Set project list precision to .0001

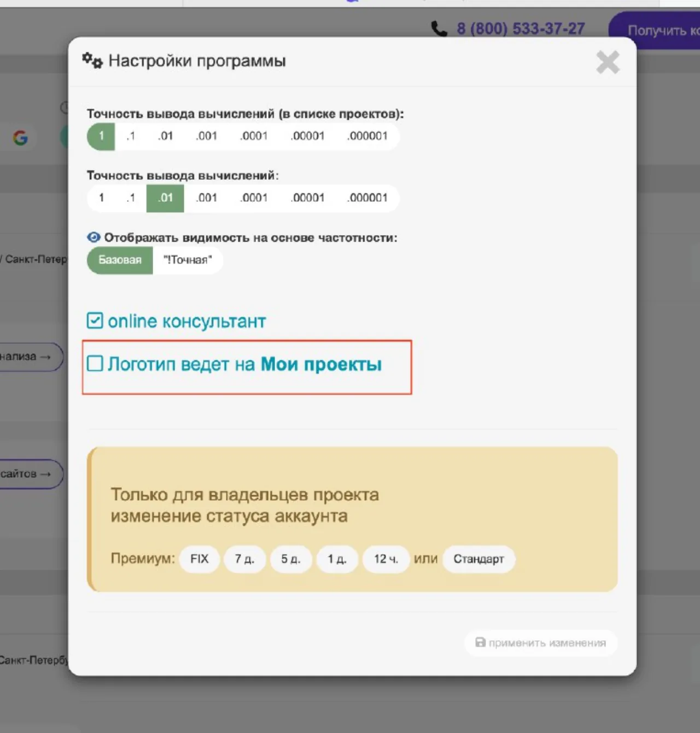click(254, 136)
